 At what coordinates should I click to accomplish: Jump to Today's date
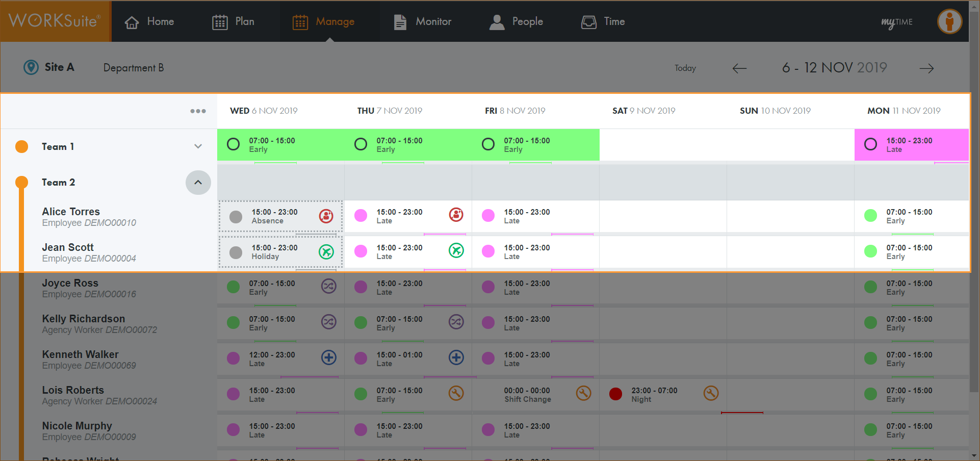pyautogui.click(x=685, y=68)
